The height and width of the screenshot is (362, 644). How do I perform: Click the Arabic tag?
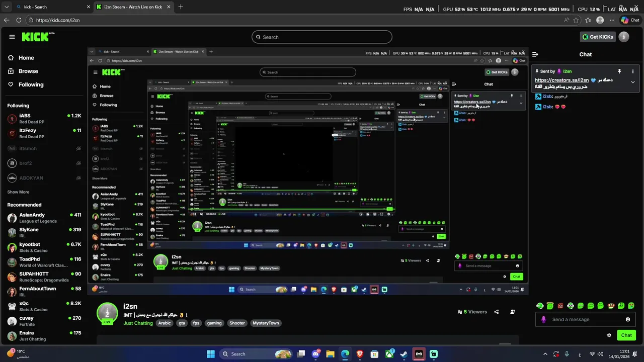click(x=165, y=323)
